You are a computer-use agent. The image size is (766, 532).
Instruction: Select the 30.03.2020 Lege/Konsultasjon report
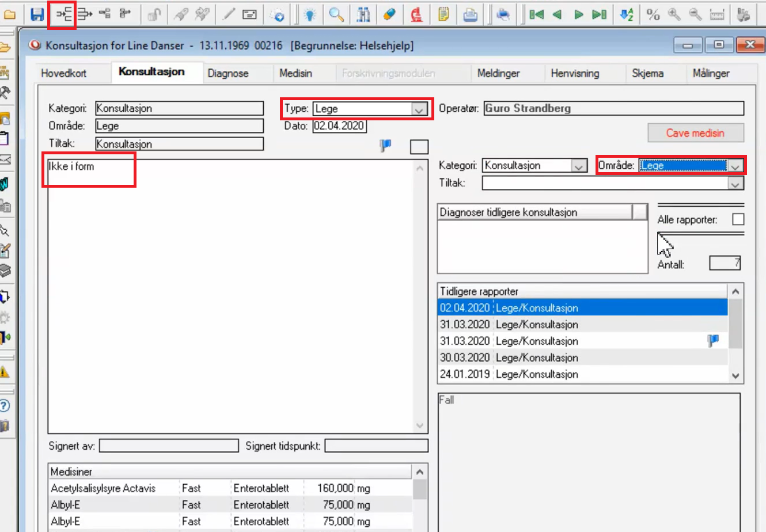[583, 358]
